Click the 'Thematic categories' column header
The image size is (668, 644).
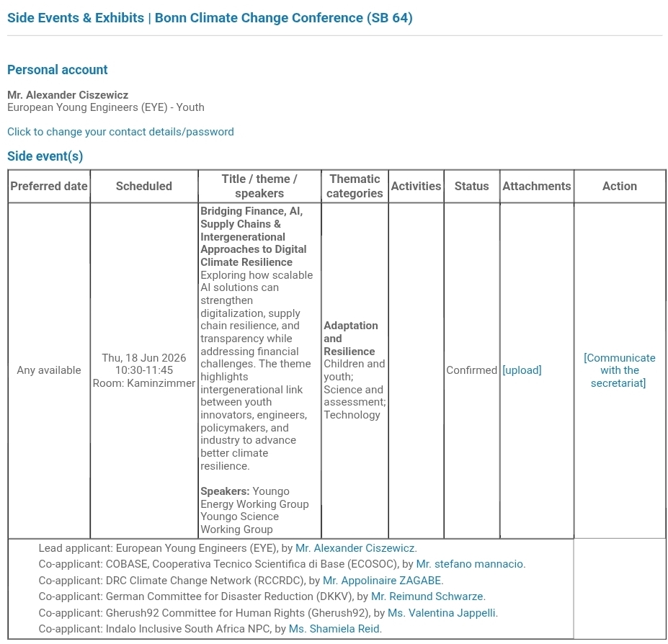point(355,186)
